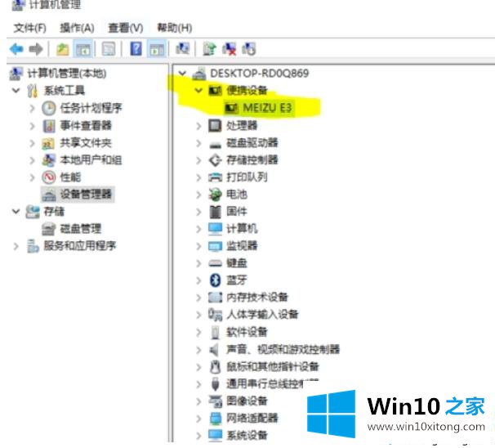Select 本地用户和组 in the tree
This screenshot has width=495, height=448.
[91, 160]
